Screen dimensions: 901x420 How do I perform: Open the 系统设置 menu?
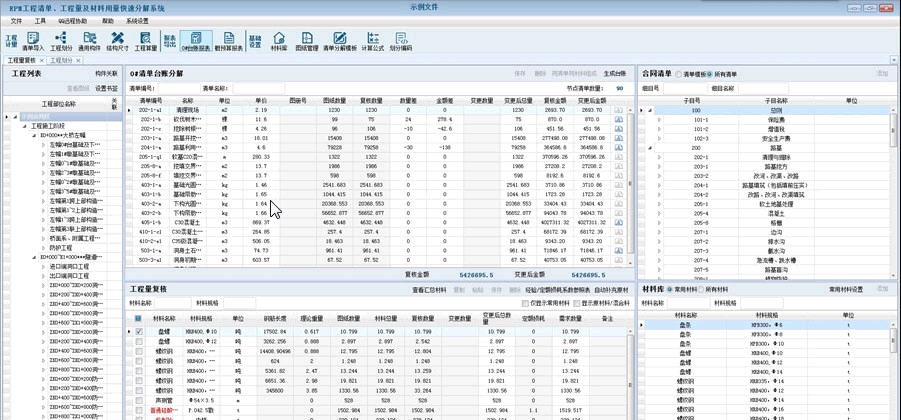[x=137, y=21]
